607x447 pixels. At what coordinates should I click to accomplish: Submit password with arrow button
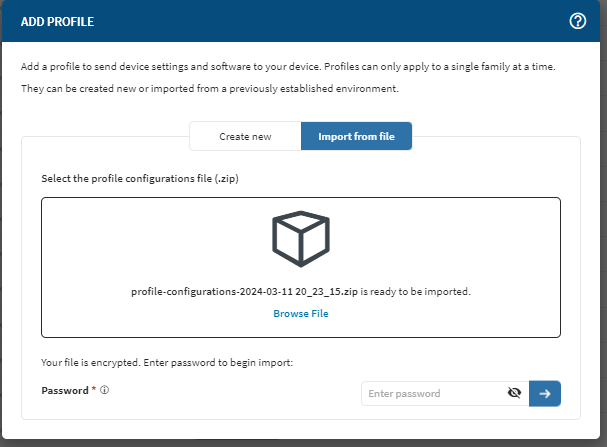click(545, 394)
